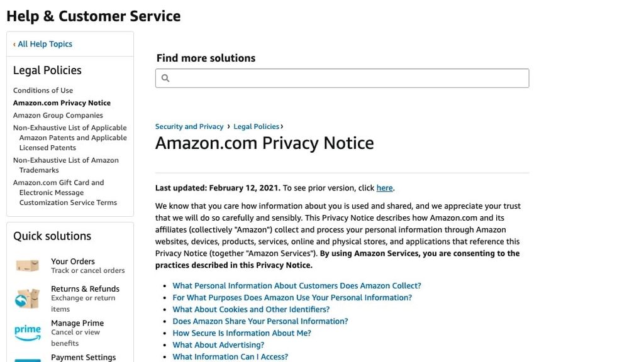Click the Your Orders package icon
Viewport: 644px width, 362px height.
click(27, 265)
